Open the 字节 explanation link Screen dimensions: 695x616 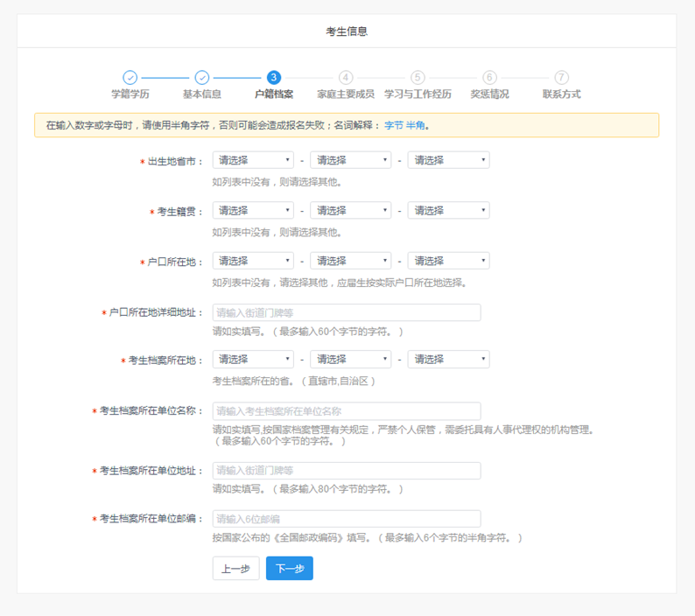(394, 126)
